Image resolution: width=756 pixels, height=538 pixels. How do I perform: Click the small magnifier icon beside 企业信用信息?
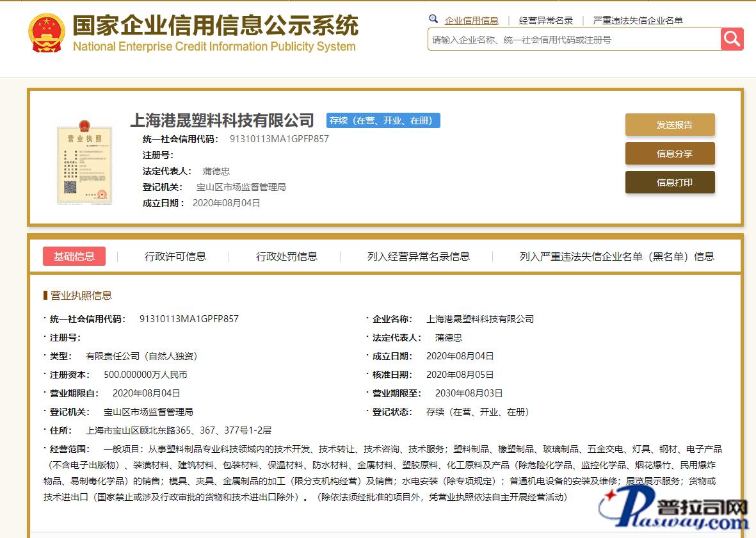pyautogui.click(x=433, y=19)
